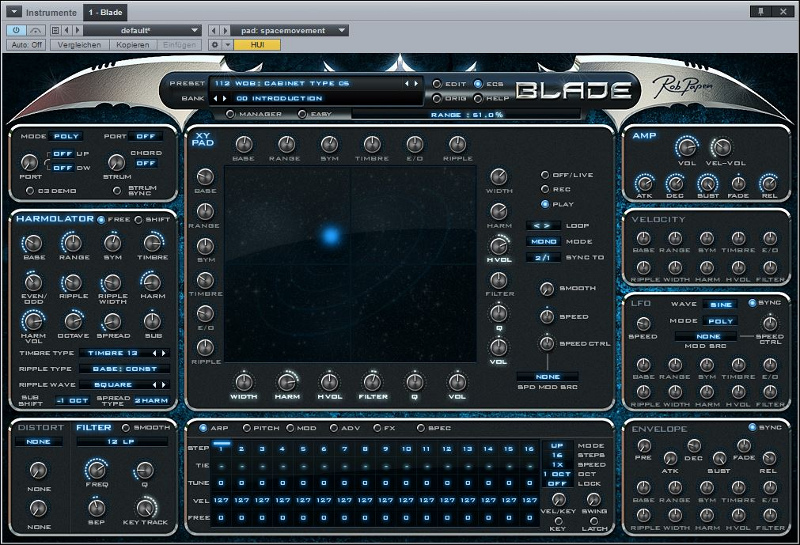Switch to the Instrumente tab
This screenshot has width=800, height=545.
tap(51, 12)
